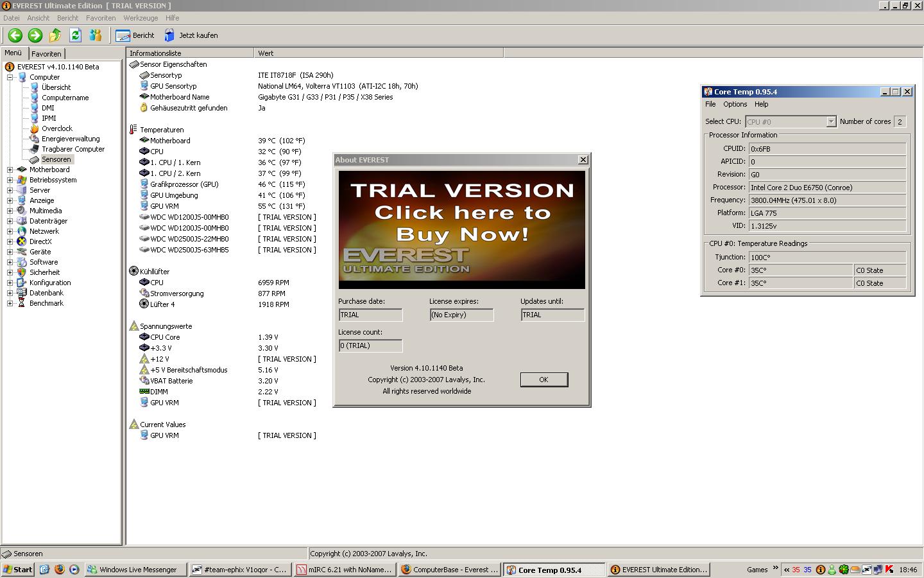
Task: Click the green Back arrow toolbar icon
Action: (15, 35)
